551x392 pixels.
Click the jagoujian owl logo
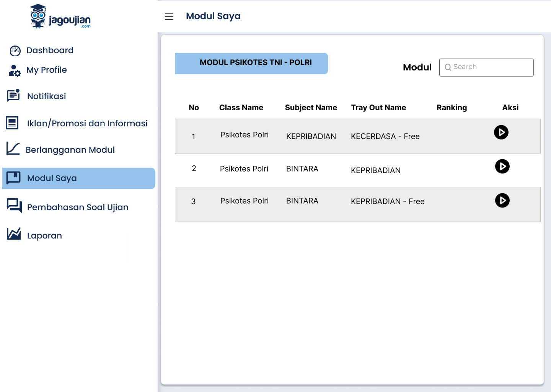(60, 16)
